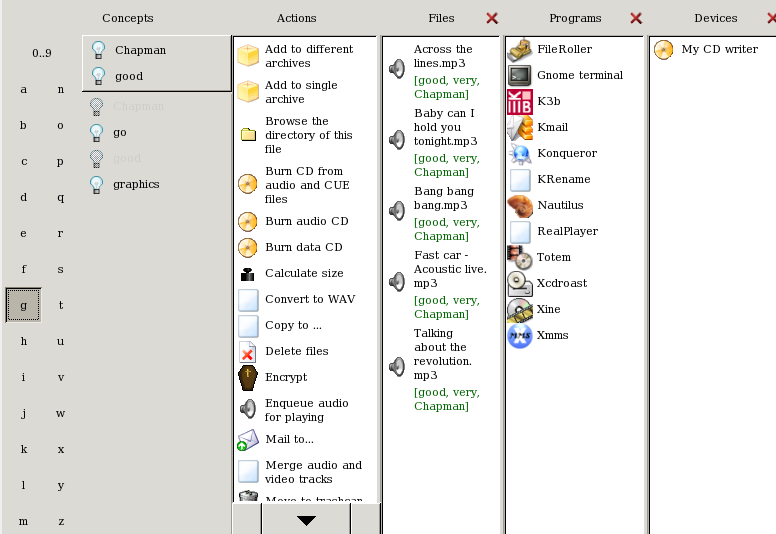Close the Programs panel with red X
776x534 pixels.
[636, 18]
